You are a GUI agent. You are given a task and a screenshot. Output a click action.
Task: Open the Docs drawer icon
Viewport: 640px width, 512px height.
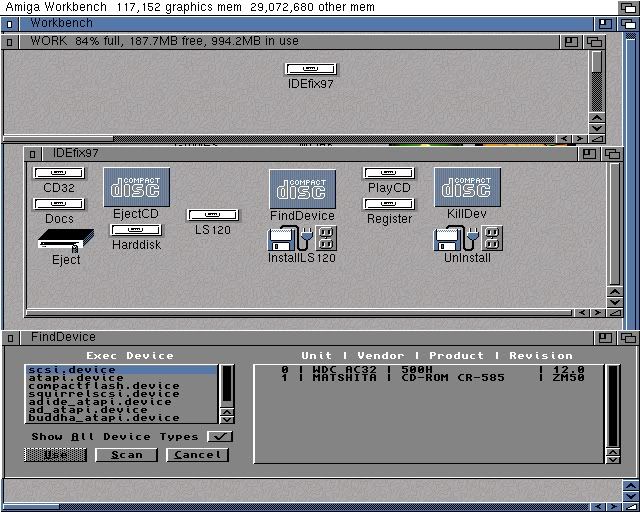59,204
